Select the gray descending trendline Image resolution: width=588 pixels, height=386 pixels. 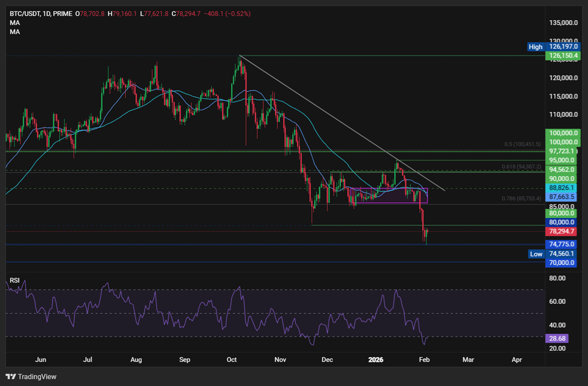pyautogui.click(x=342, y=123)
